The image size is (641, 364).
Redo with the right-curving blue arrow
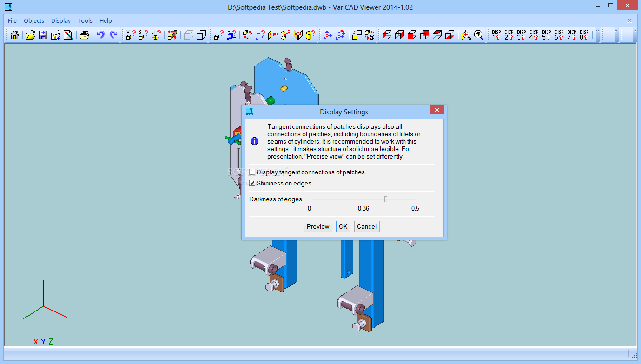pos(113,35)
